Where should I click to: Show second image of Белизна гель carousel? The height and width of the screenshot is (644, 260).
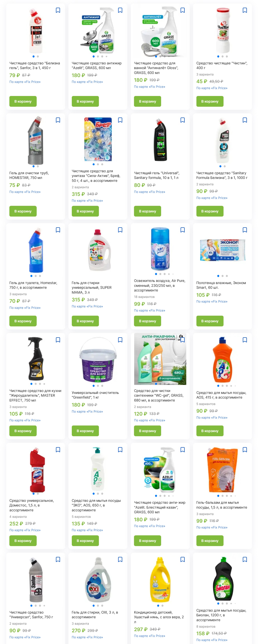pos(38,57)
